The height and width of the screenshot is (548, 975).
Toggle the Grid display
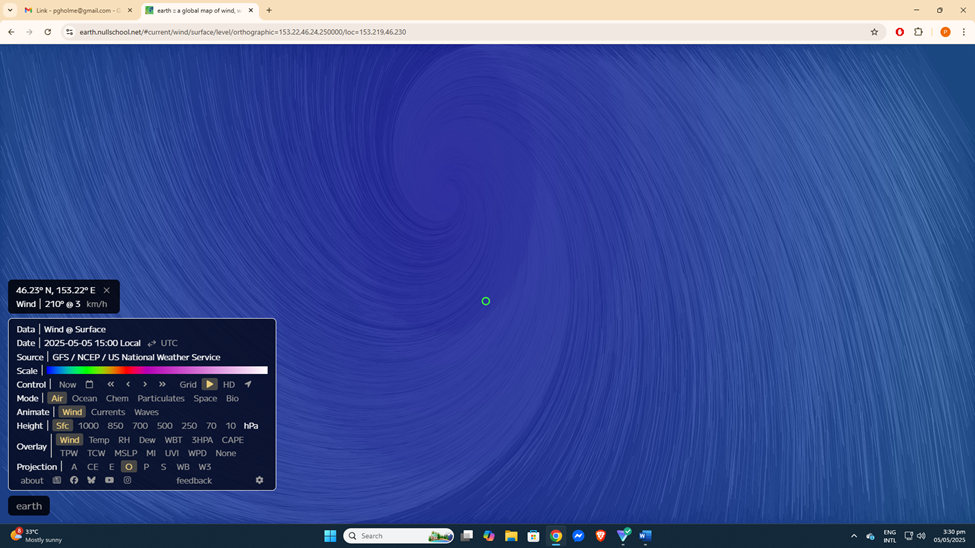[x=188, y=384]
